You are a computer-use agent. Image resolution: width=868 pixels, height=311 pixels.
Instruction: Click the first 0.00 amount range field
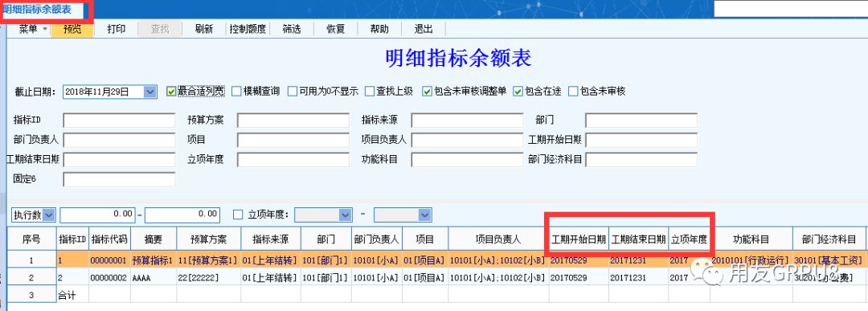coord(97,215)
